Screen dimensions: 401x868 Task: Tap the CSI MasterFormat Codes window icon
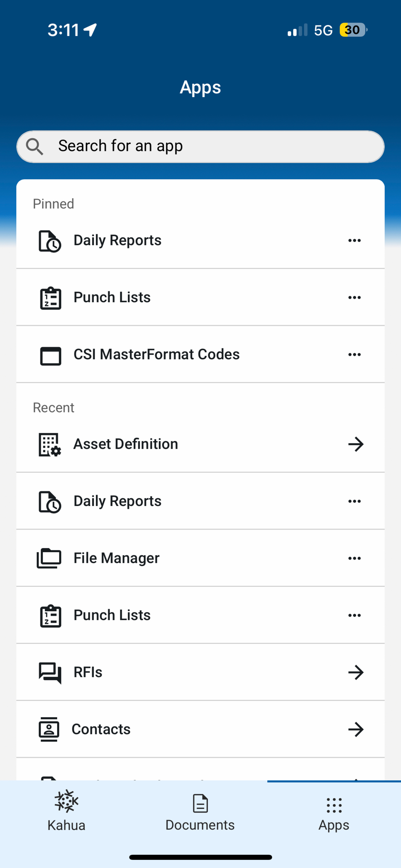pos(51,356)
